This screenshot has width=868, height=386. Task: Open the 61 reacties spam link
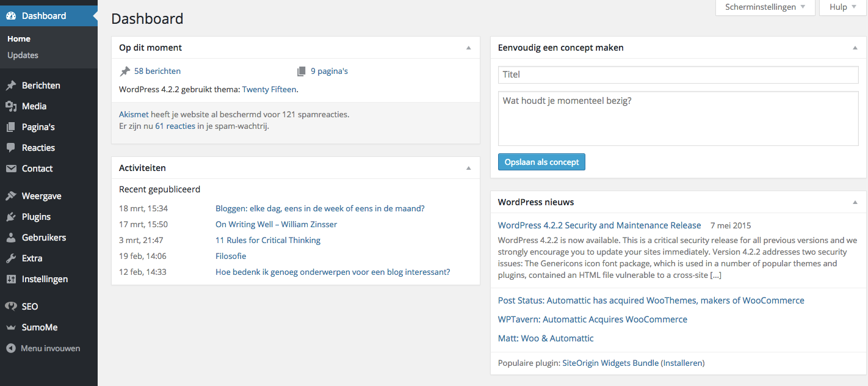click(175, 126)
